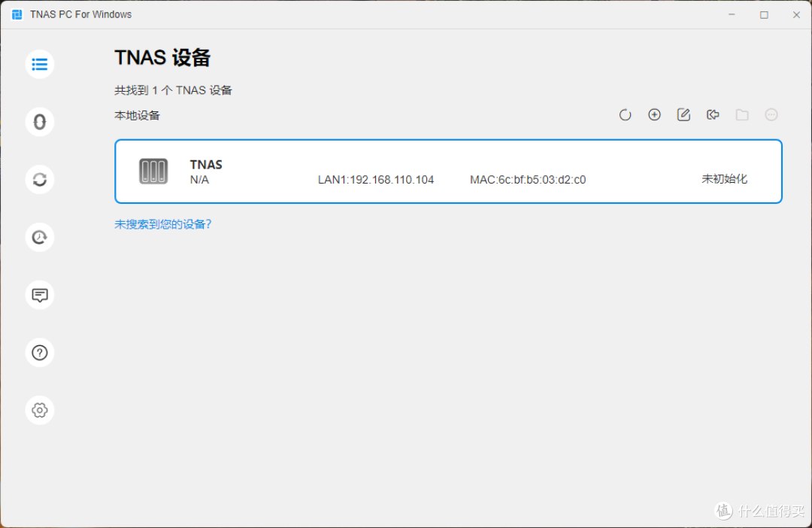Click the TNAS 设备 heading
The width and height of the screenshot is (812, 528).
click(x=162, y=57)
